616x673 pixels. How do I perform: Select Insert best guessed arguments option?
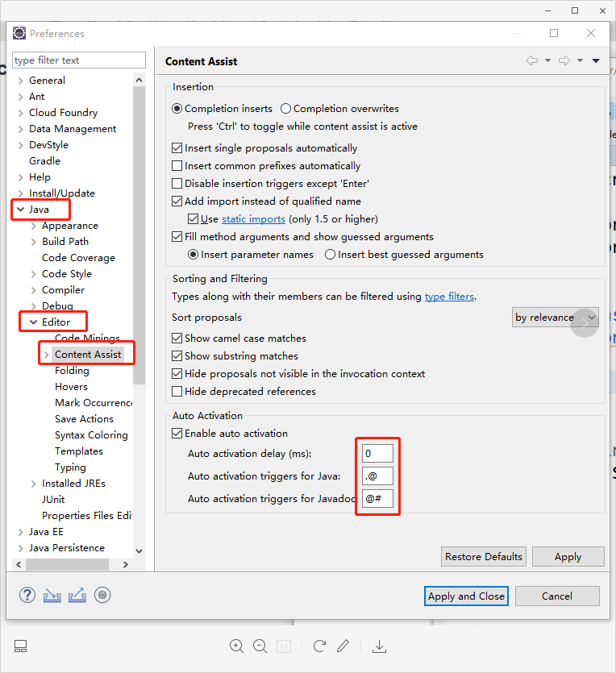(x=330, y=255)
